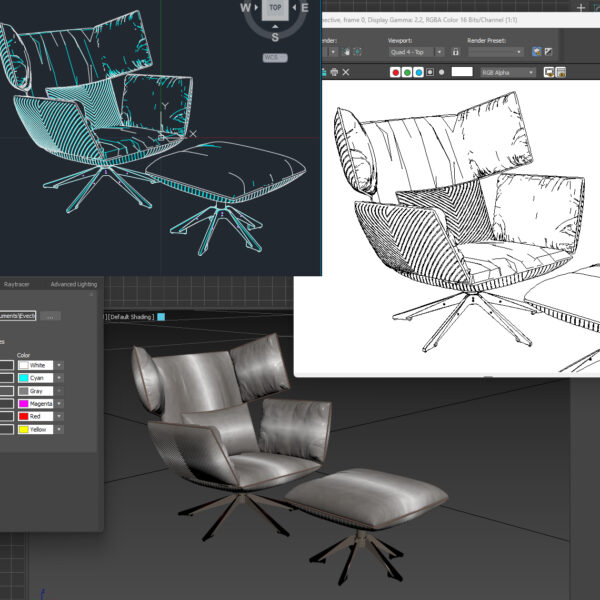Click the browse '...' button beside the path
600x600 pixels.
51,316
